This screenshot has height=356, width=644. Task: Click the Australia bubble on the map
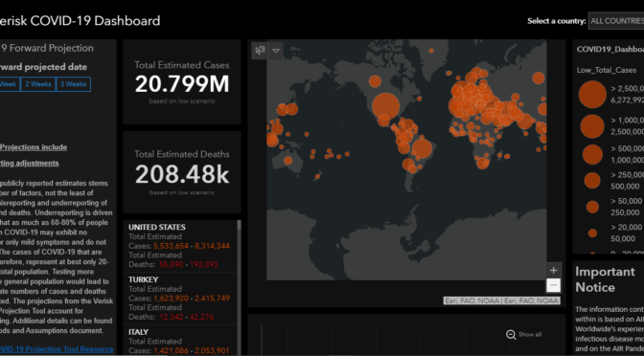pos(287,161)
